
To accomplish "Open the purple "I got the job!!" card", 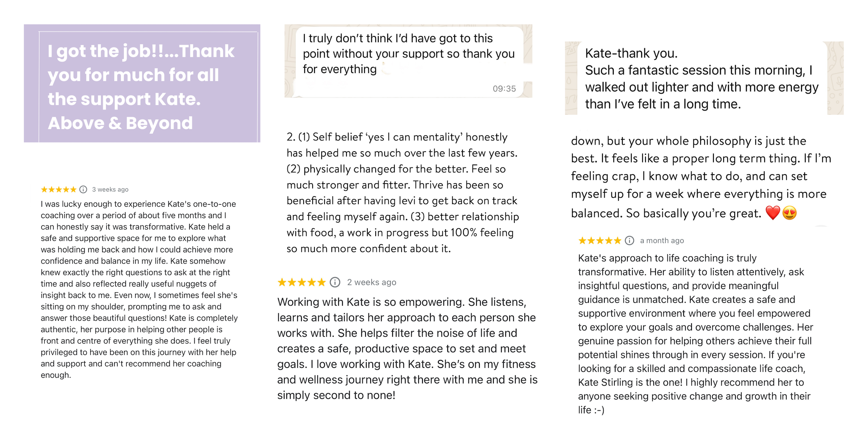I will click(142, 84).
